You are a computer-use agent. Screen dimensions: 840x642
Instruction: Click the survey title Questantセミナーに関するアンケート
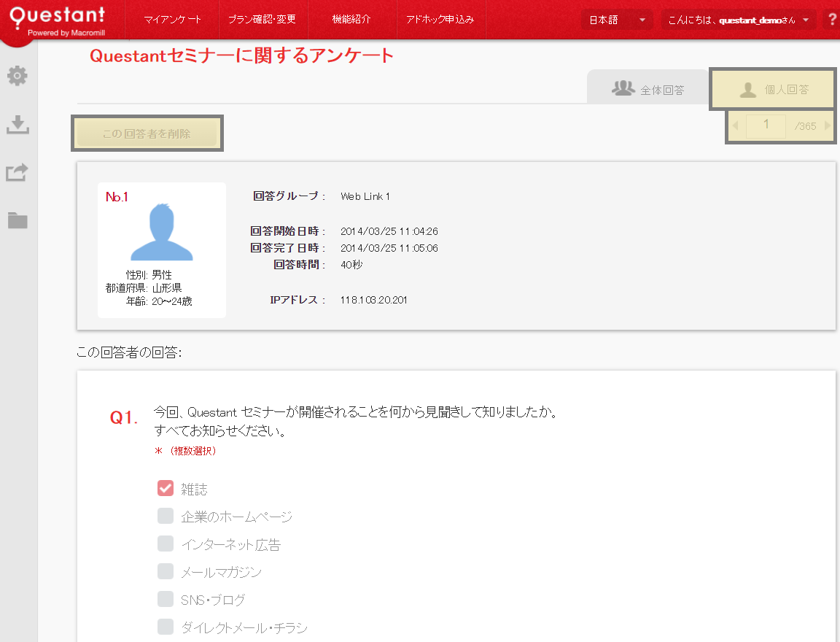coord(241,55)
